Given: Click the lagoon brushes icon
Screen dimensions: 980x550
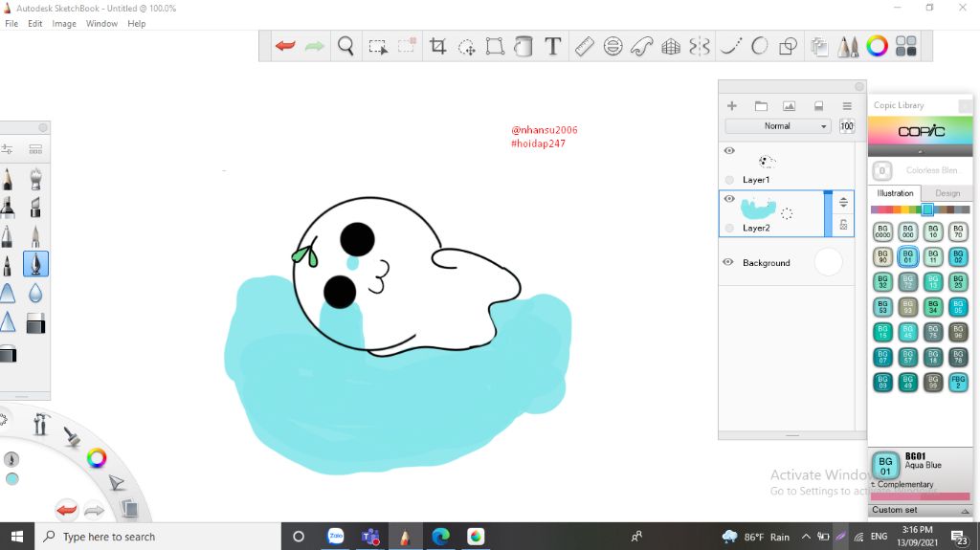Looking at the screenshot, I should [72, 435].
